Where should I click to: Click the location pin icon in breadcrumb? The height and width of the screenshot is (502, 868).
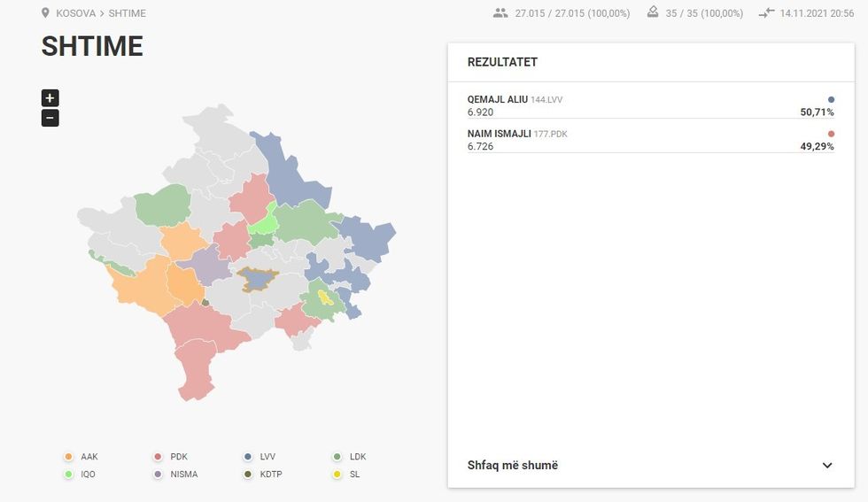pyautogui.click(x=45, y=13)
